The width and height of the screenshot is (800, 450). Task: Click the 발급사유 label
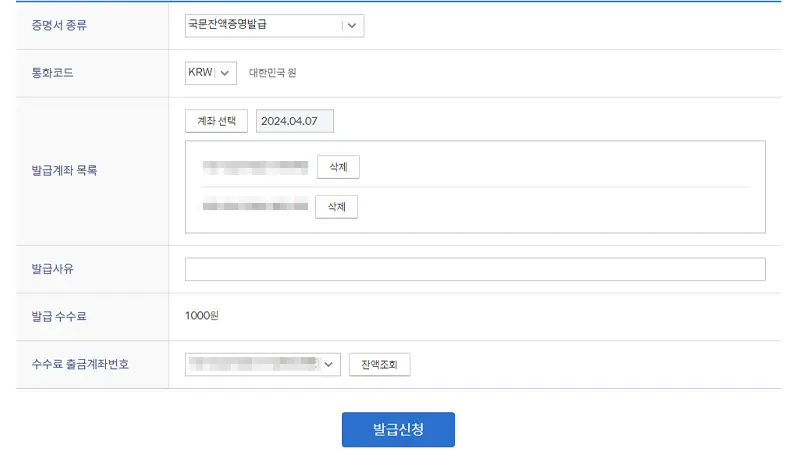(53, 269)
